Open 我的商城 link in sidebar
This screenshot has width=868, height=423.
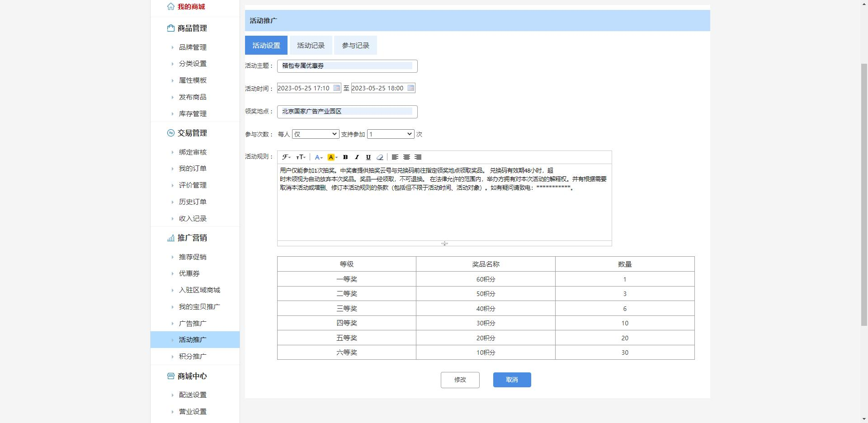191,7
